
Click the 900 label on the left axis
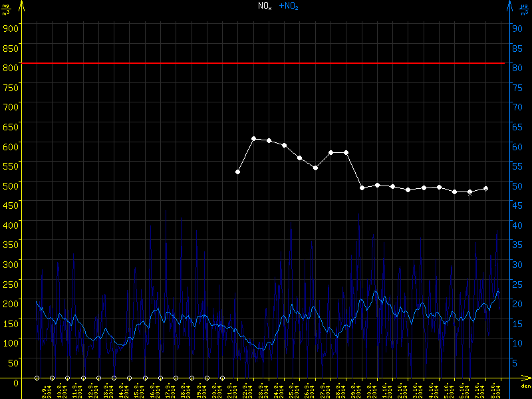point(9,28)
